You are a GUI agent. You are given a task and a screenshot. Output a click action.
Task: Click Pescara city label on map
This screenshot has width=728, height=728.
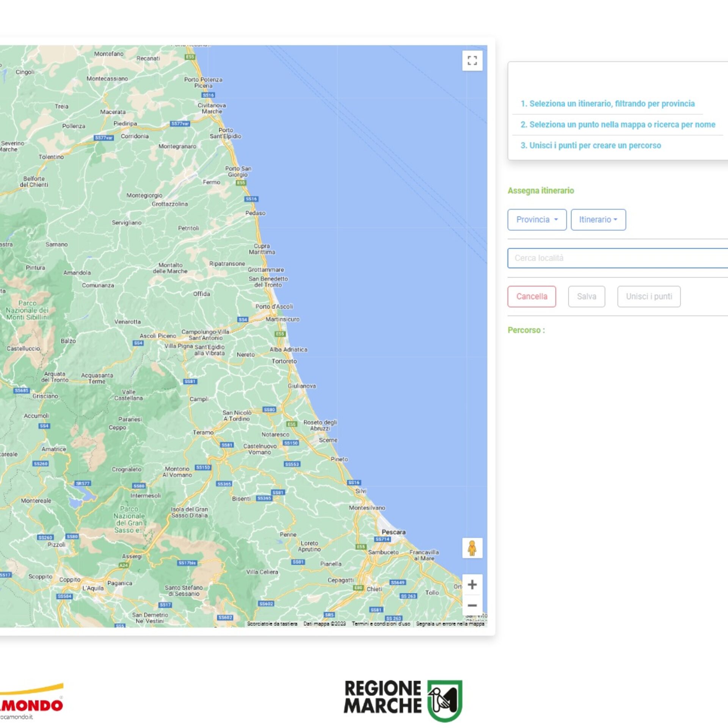(393, 532)
